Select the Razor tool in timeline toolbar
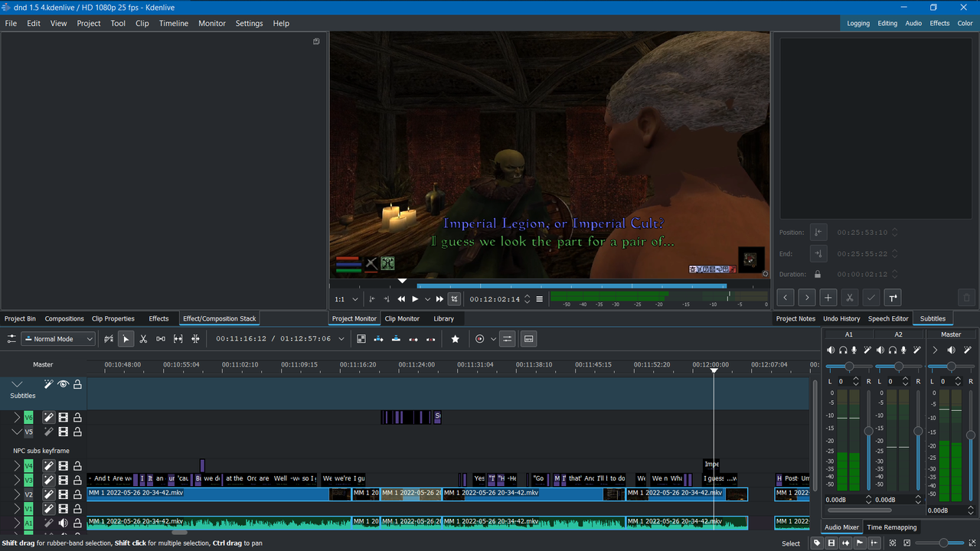Image resolution: width=980 pixels, height=551 pixels. pos(143,339)
